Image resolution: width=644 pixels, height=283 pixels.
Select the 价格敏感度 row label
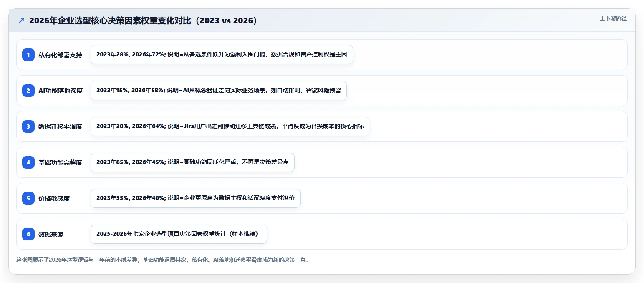point(54,198)
